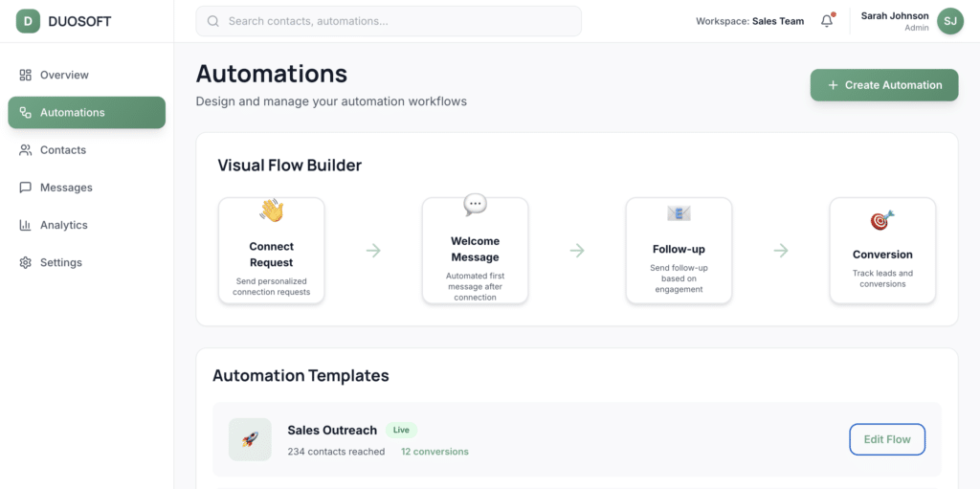Click the envelope Follow-up icon
Image resolution: width=980 pixels, height=489 pixels.
[x=679, y=213]
